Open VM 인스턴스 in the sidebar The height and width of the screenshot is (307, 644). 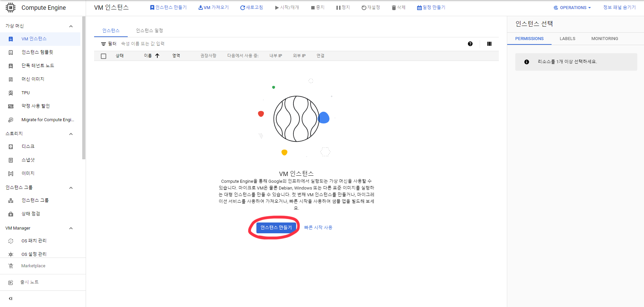[34, 39]
